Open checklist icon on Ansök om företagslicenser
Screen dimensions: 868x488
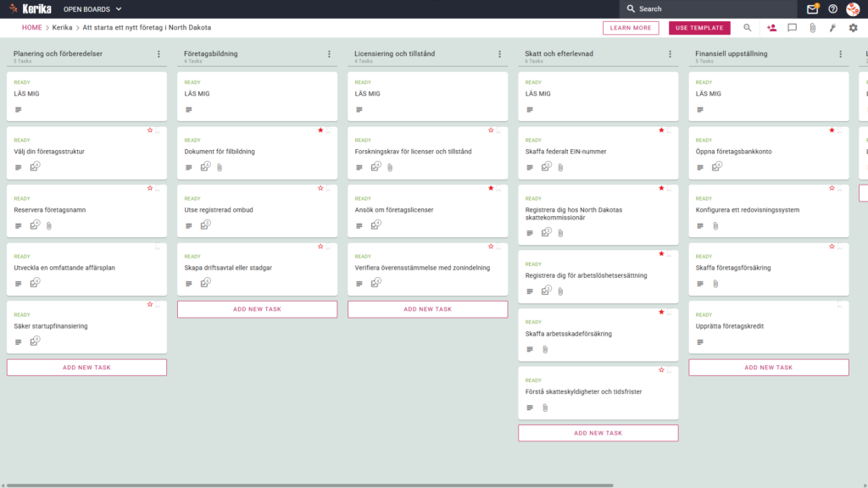point(376,225)
